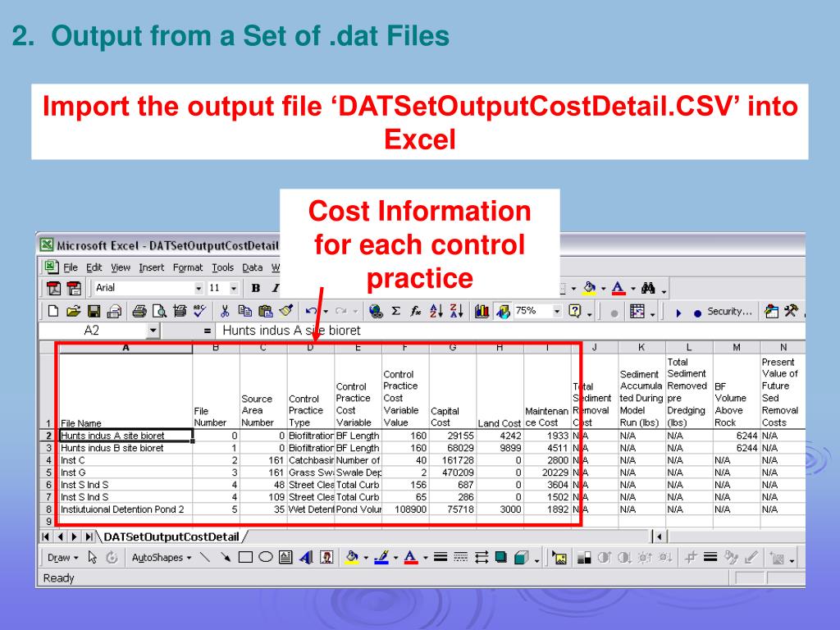This screenshot has height=630, width=840.
Task: Click the Insert WordArt icon
Action: pos(307,558)
